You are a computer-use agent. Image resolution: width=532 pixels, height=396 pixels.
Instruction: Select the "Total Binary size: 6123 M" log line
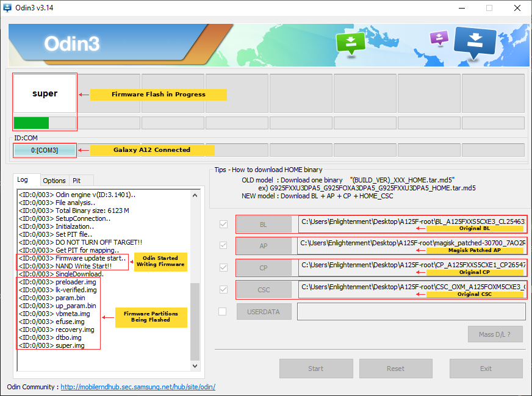[74, 211]
